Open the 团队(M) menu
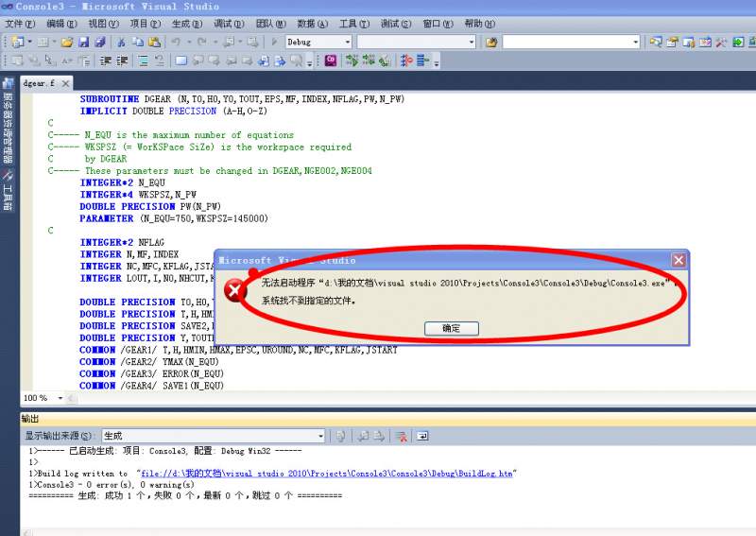This screenshot has height=536, width=756. pyautogui.click(x=271, y=24)
